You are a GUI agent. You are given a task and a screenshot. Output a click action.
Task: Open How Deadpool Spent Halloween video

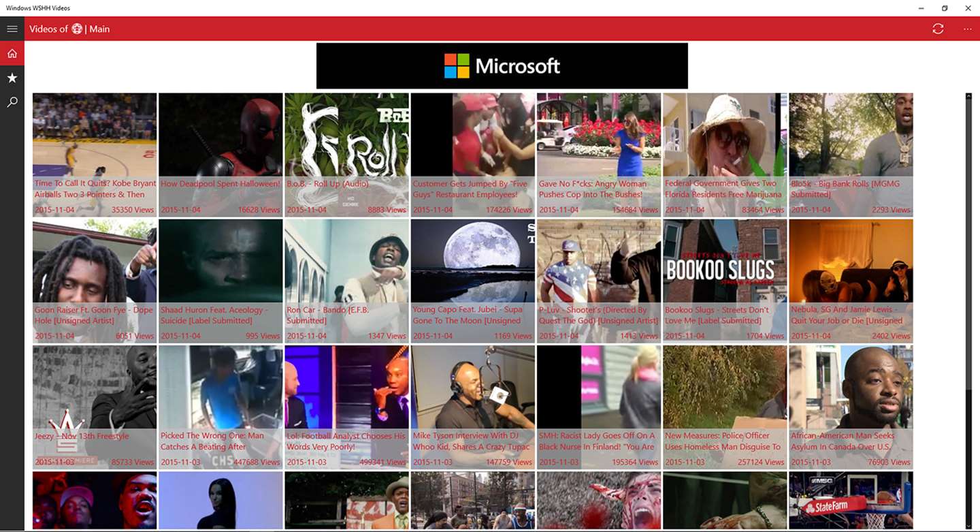(x=220, y=155)
